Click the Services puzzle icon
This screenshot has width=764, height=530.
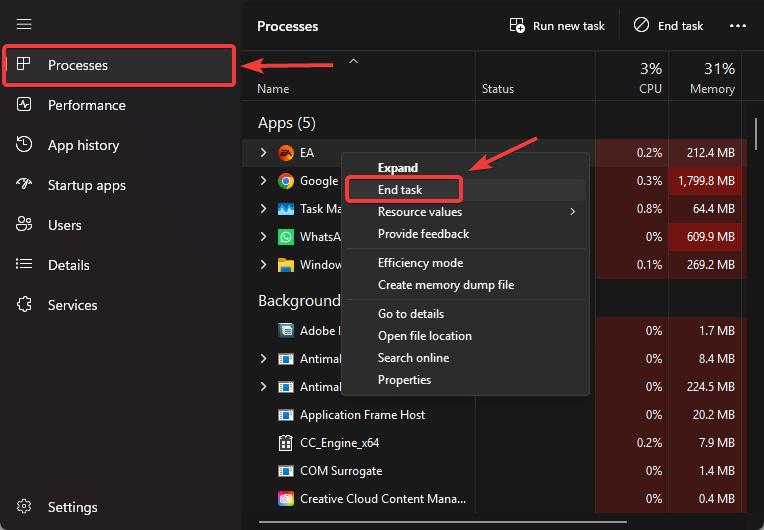coord(25,305)
